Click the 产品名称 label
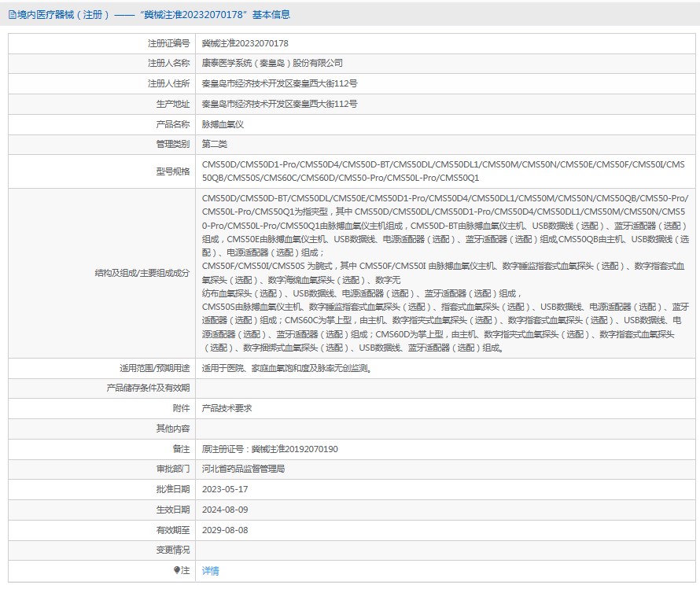Viewport: 700px width, 589px height. (173, 124)
